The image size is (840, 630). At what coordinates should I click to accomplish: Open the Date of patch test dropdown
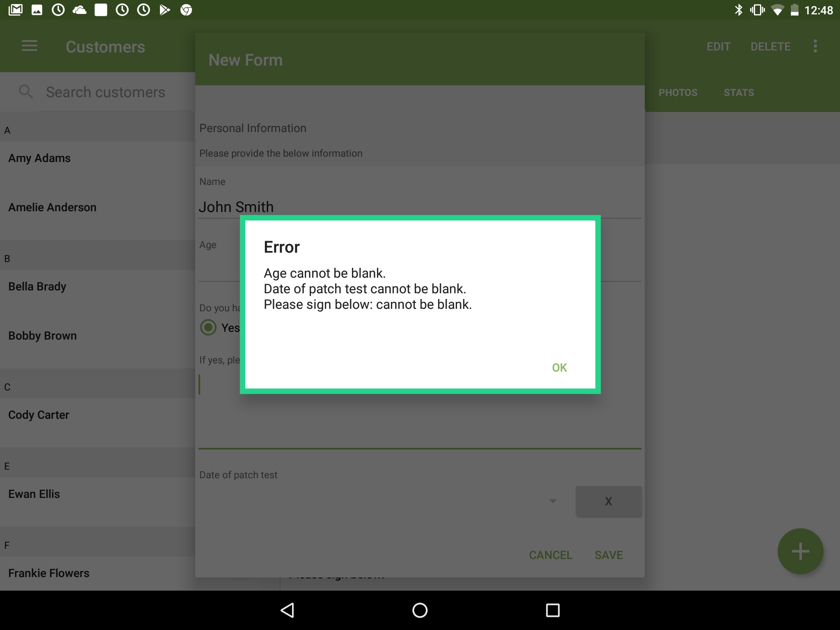[x=552, y=501]
